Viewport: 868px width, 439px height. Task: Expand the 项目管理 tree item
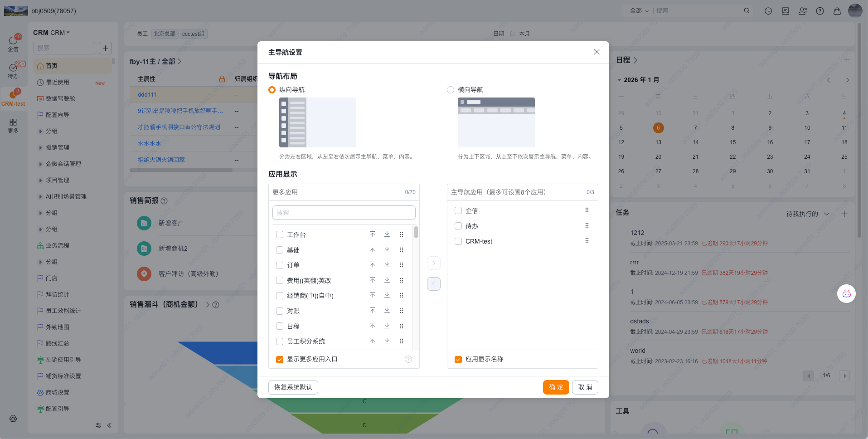[41, 180]
